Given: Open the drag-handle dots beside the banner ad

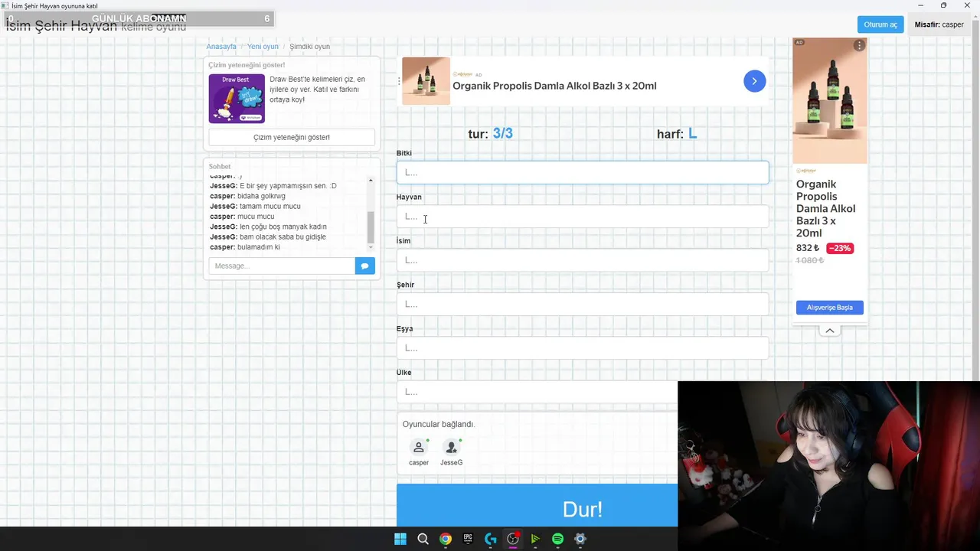Looking at the screenshot, I should (399, 81).
